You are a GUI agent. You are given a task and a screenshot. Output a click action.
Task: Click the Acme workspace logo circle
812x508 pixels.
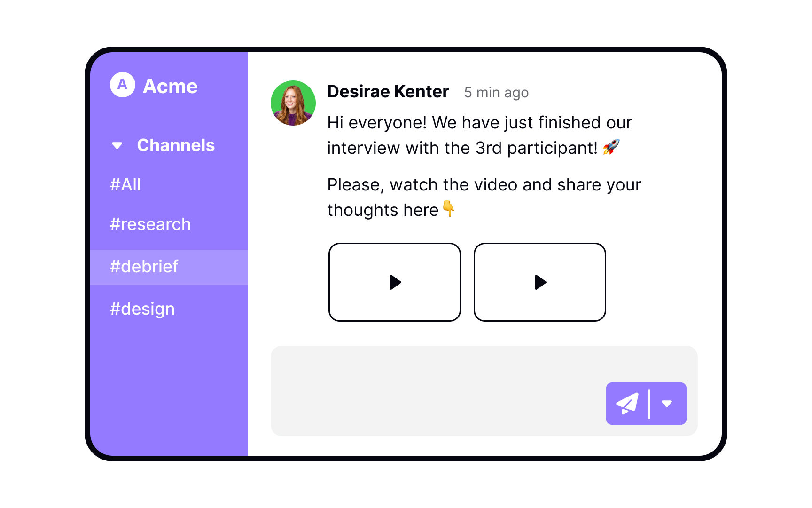(122, 85)
